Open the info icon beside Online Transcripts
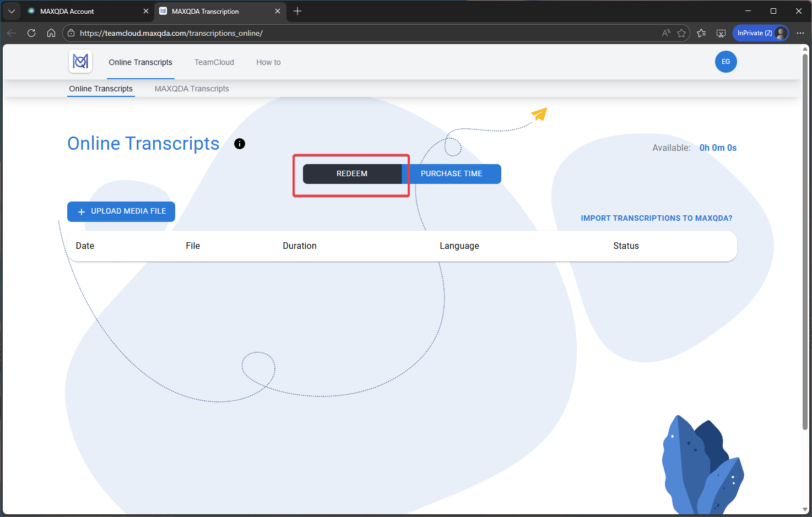812x517 pixels. click(x=240, y=144)
